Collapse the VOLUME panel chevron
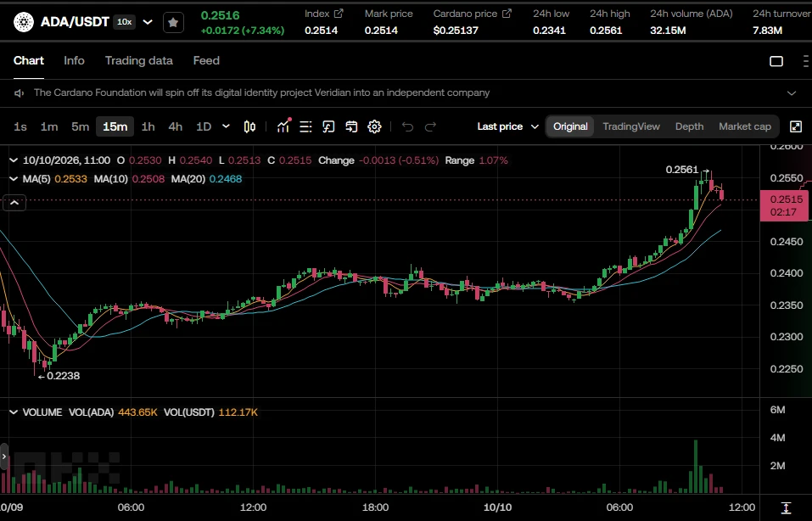The image size is (812, 521). (14, 412)
